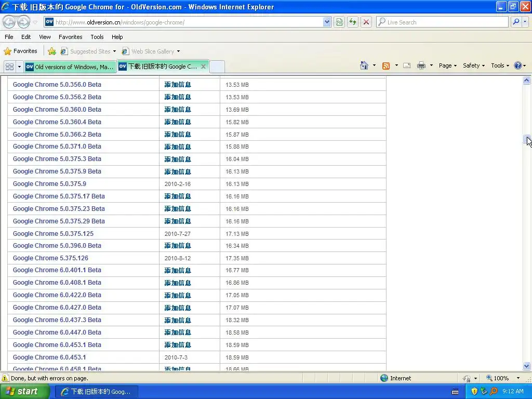Image resolution: width=532 pixels, height=399 pixels.
Task: Click the zoom level magnifier in status bar
Action: 489,378
